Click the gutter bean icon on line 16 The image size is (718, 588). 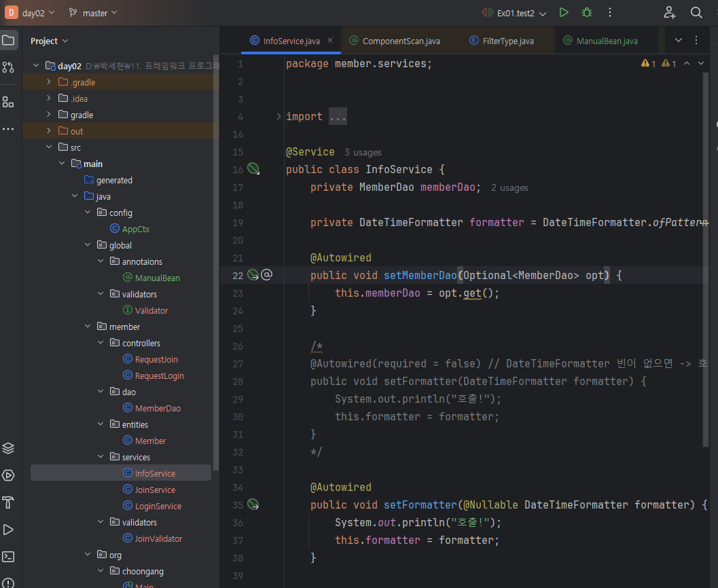click(x=253, y=169)
